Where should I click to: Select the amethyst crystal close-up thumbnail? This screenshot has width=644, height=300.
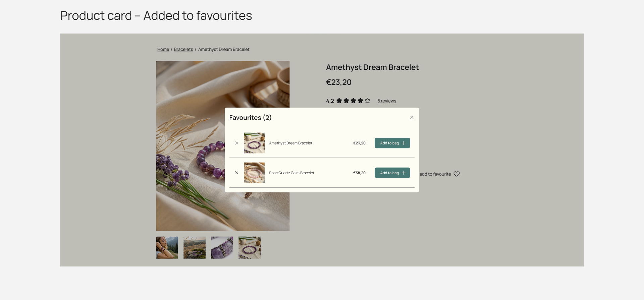[x=222, y=248]
